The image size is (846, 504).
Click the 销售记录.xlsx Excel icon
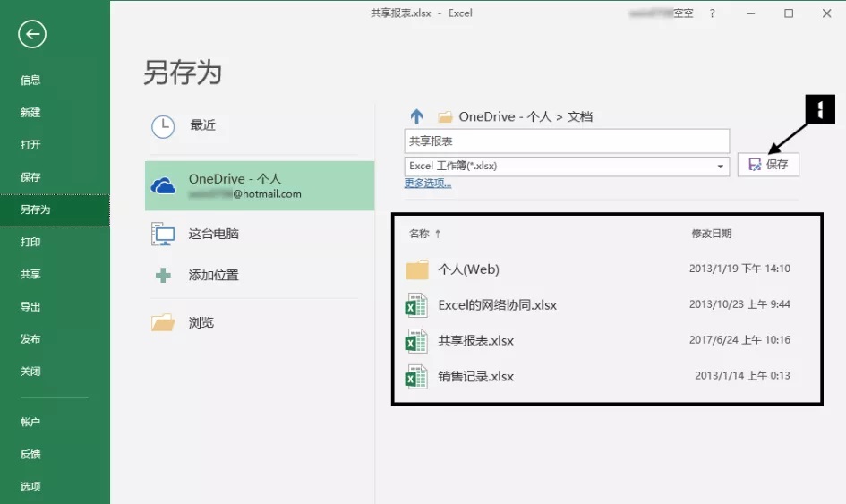click(416, 377)
